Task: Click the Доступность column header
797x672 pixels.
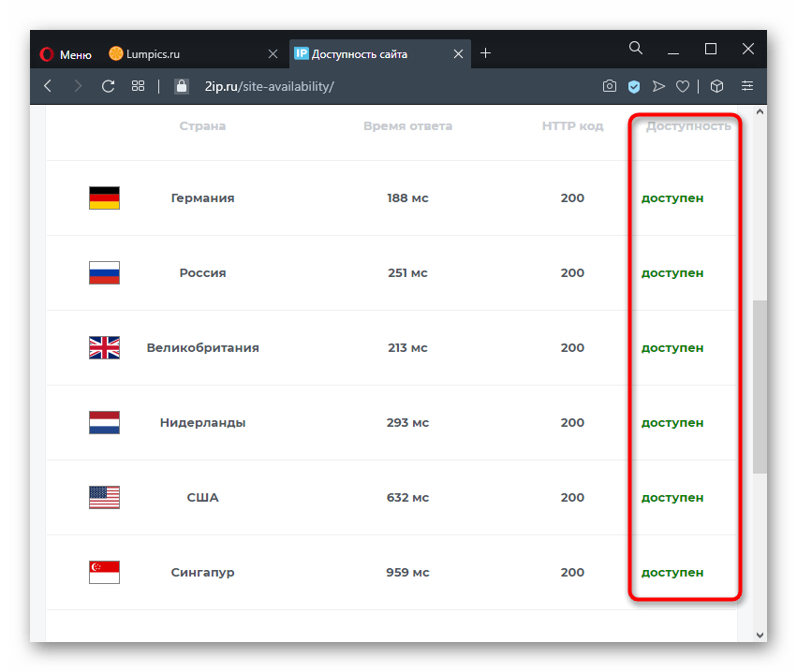Action: coord(688,126)
